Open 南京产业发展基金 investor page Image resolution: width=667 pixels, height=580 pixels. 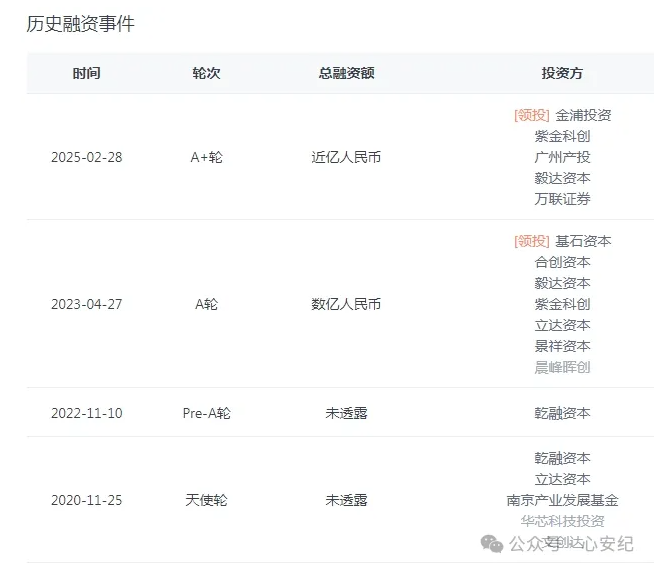(x=562, y=500)
